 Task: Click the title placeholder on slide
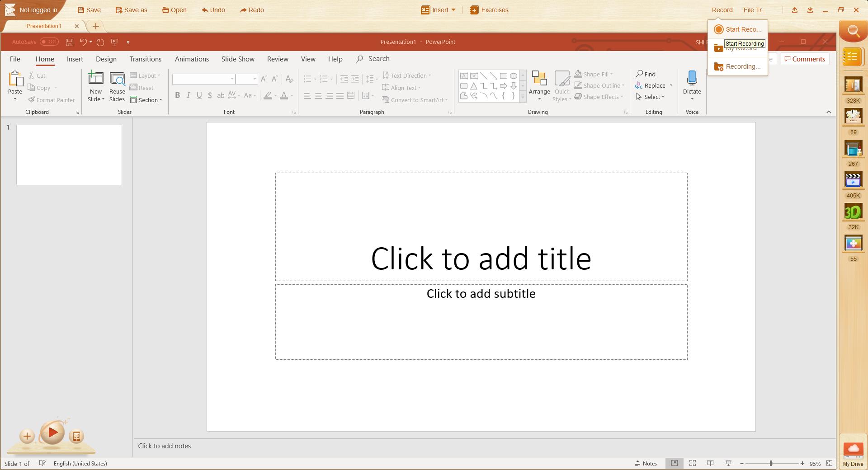[481, 227]
